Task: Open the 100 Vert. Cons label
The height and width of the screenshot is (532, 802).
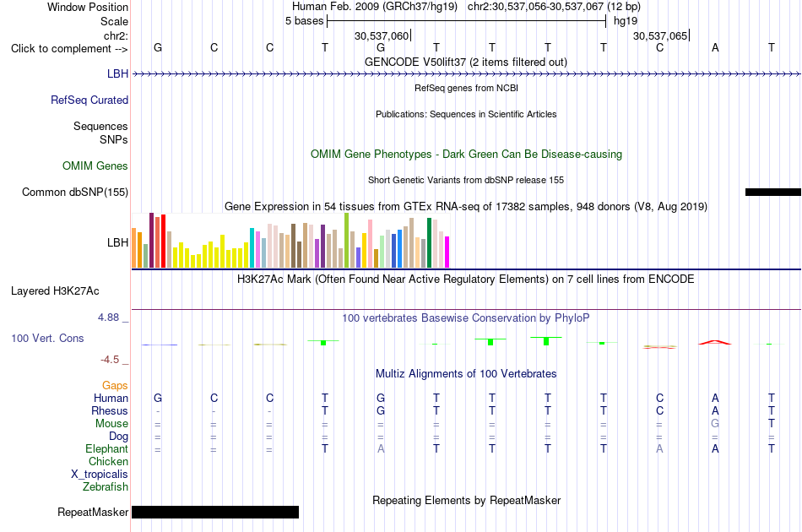Action: point(47,338)
